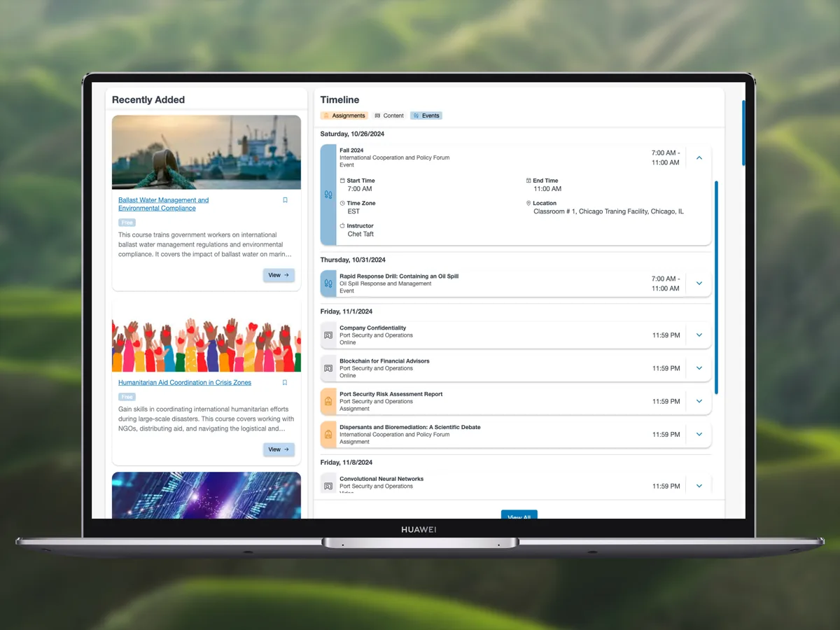Click the Port Security Risk Assessment icon

[x=328, y=401]
